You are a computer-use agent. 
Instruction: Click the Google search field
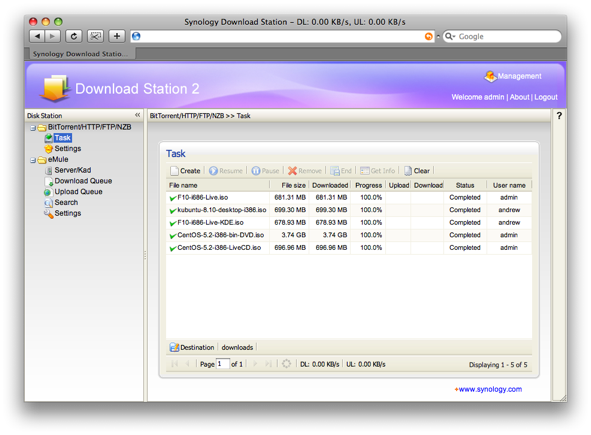point(502,37)
